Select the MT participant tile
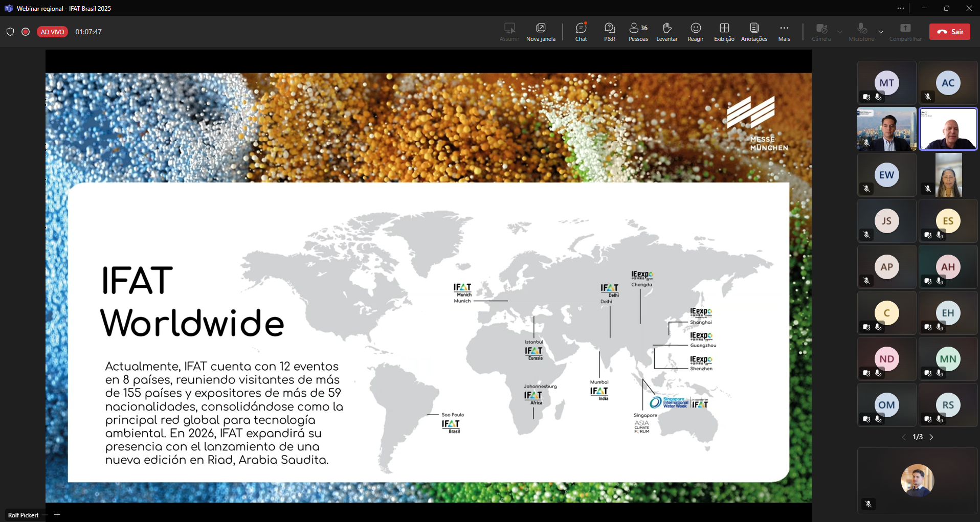The width and height of the screenshot is (980, 522). coord(887,83)
